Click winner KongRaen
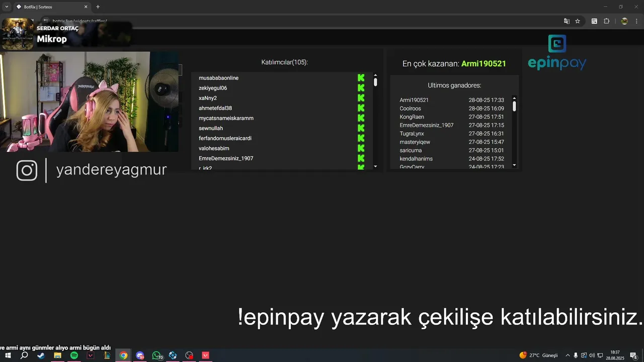Image resolution: width=644 pixels, height=362 pixels. 412,117
